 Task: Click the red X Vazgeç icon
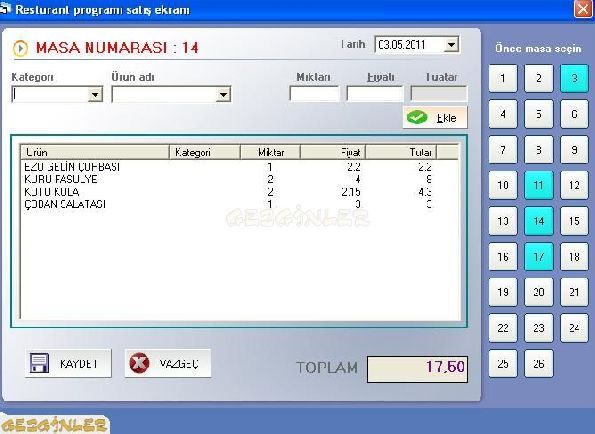pos(139,363)
